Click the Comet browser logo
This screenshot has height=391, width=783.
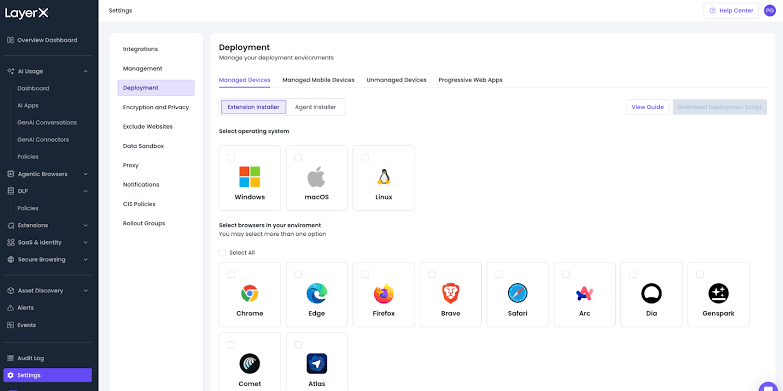tap(250, 364)
